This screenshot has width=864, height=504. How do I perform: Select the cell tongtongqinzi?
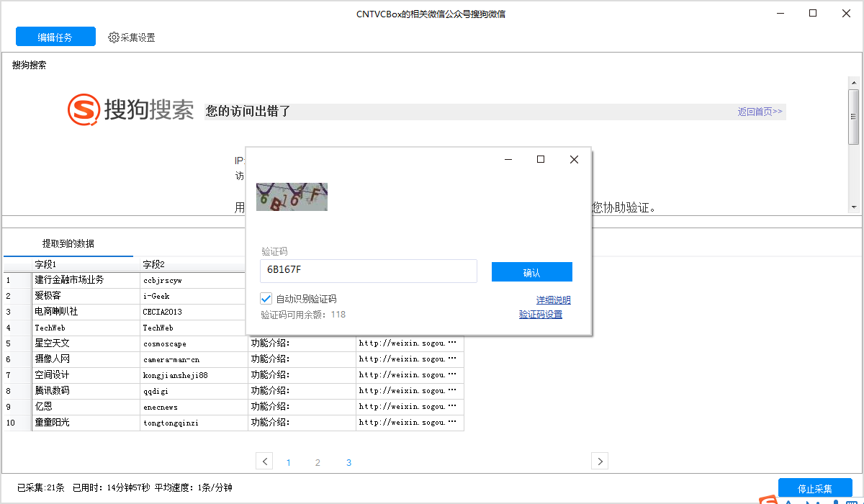[x=194, y=422]
